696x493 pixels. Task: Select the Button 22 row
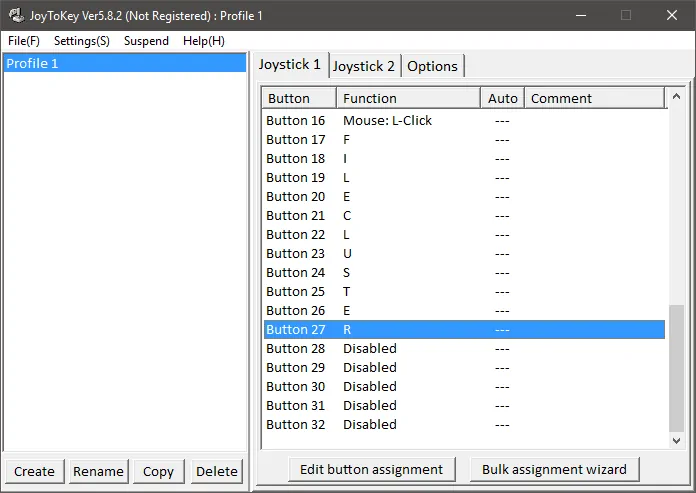(464, 234)
